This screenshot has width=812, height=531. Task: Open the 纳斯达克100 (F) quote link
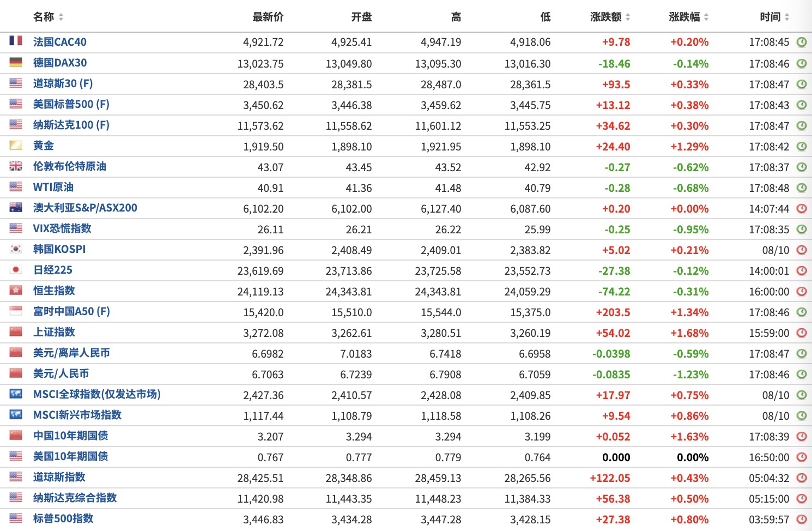click(71, 125)
